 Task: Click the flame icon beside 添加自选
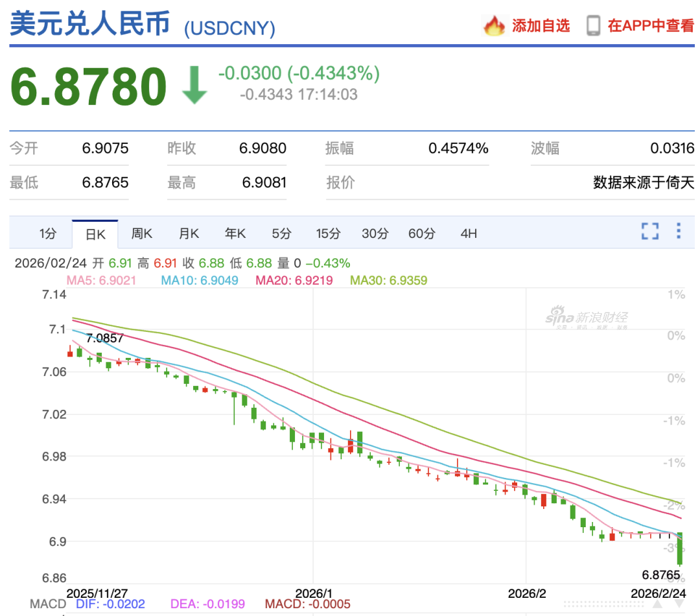(495, 27)
